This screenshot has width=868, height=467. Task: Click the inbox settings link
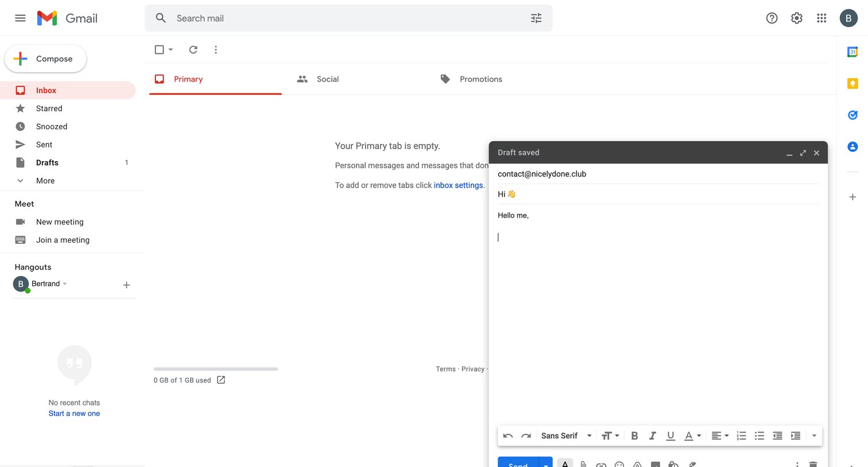tap(459, 185)
